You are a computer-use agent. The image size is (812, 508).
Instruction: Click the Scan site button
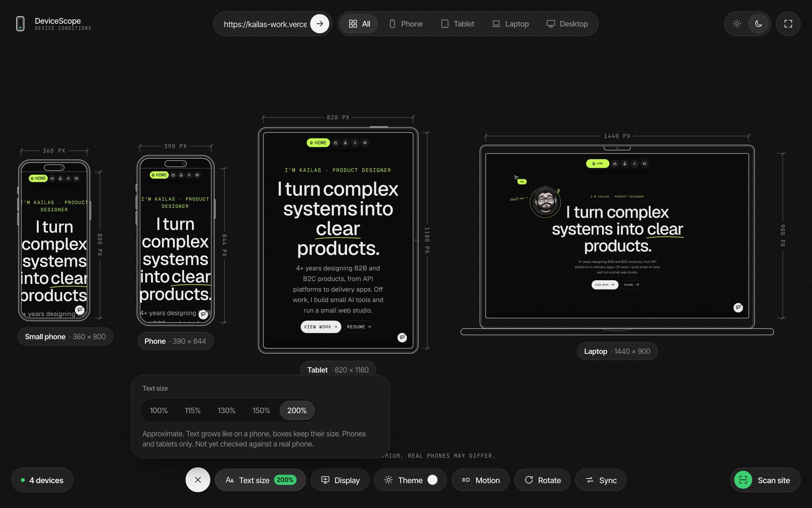(x=765, y=480)
